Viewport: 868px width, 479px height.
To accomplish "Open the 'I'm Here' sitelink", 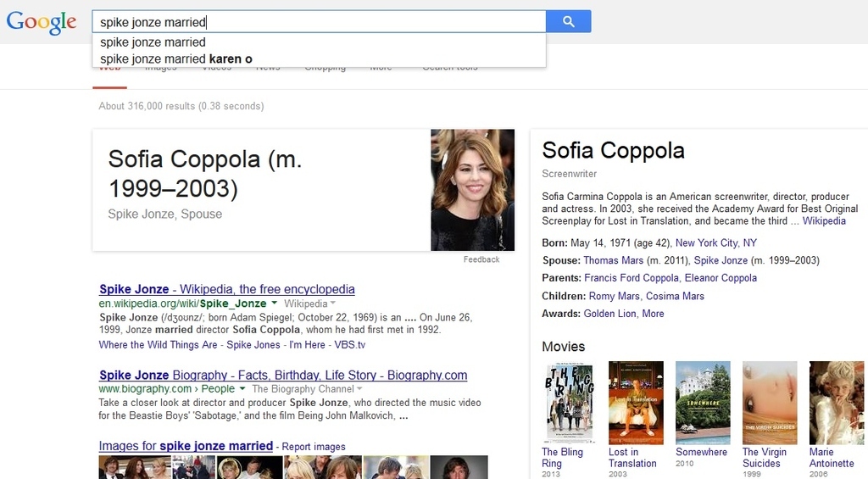I will [x=307, y=344].
